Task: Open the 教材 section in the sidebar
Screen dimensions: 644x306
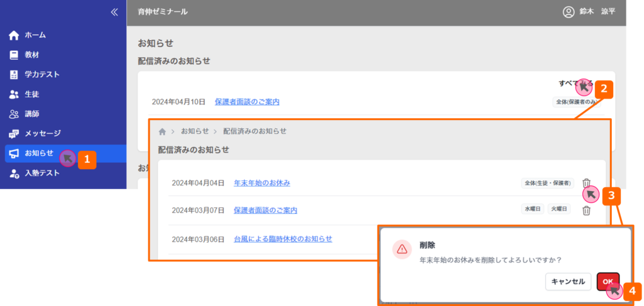Action: [31, 55]
